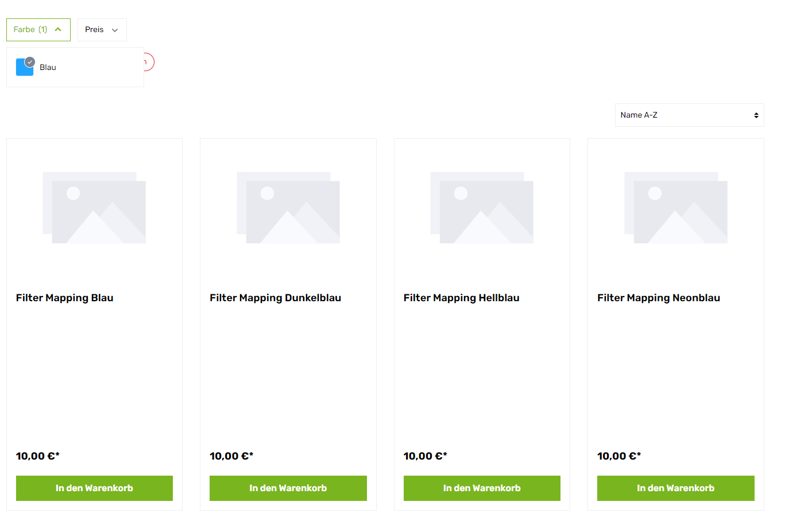Toggle the Blau filter option label
Screen dimensions: 812x525
[48, 68]
